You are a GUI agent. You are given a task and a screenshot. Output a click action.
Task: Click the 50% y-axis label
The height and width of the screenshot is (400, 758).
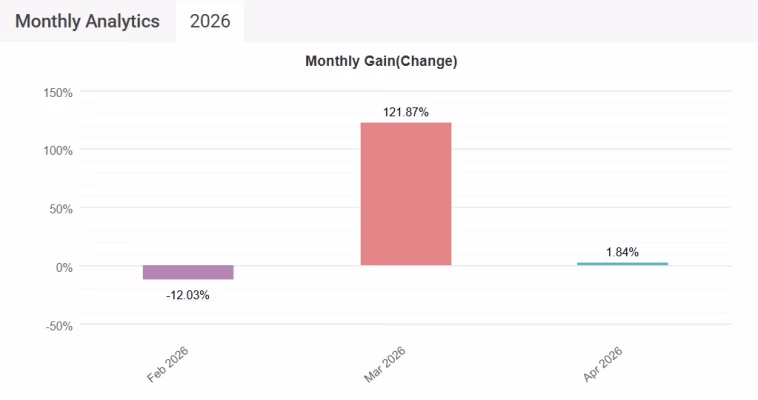tap(61, 209)
